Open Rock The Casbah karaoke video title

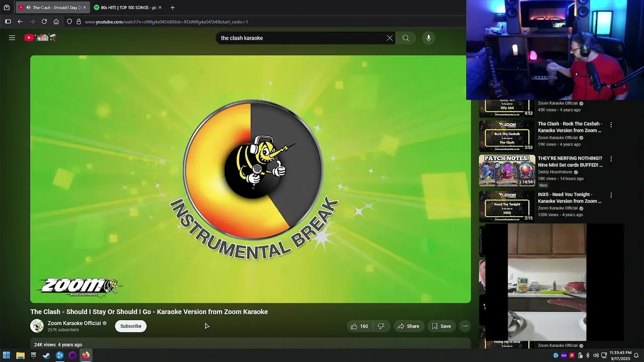click(570, 127)
